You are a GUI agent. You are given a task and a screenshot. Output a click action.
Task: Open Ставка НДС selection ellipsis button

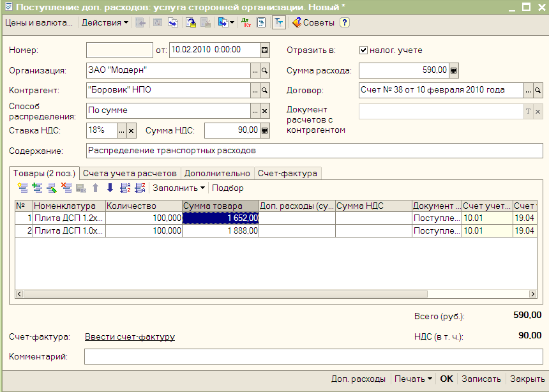[121, 131]
